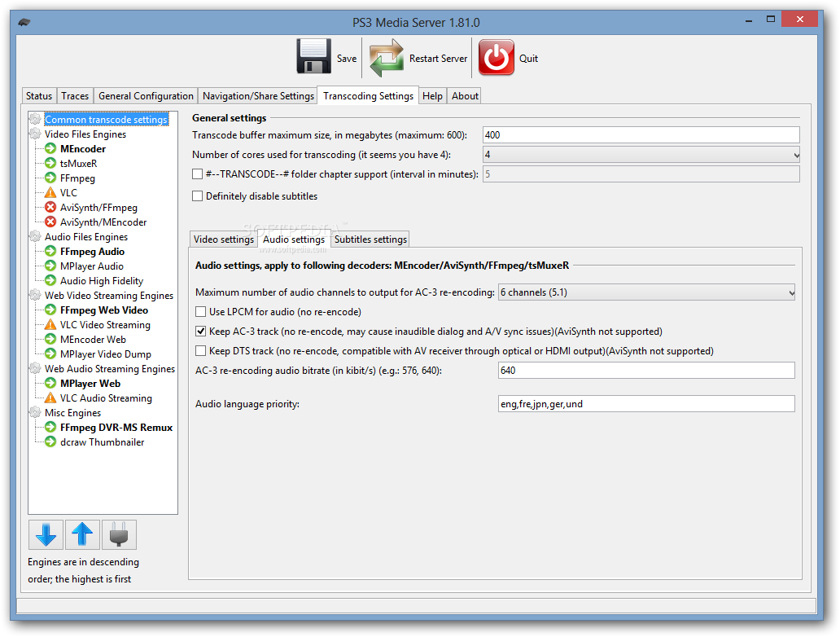Click the green icon beside FFmpeg
840x637 pixels.
click(x=50, y=178)
